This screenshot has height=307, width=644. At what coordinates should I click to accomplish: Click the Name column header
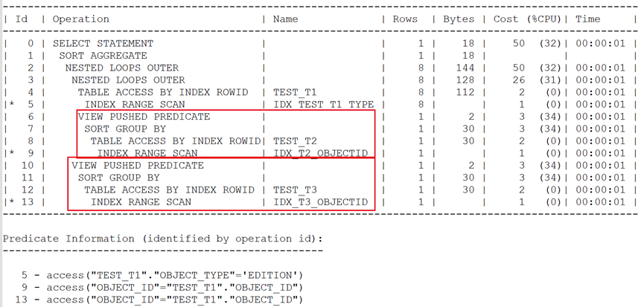285,19
